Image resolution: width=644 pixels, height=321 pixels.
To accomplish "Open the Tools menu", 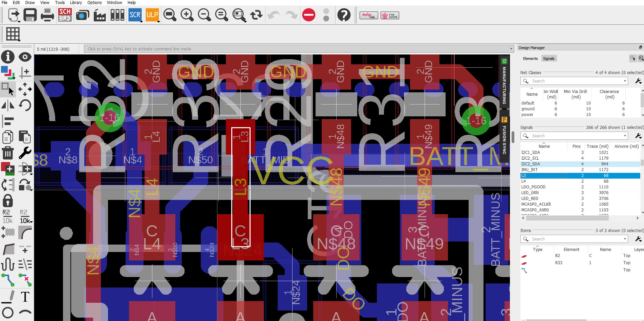I will click(x=60, y=2).
